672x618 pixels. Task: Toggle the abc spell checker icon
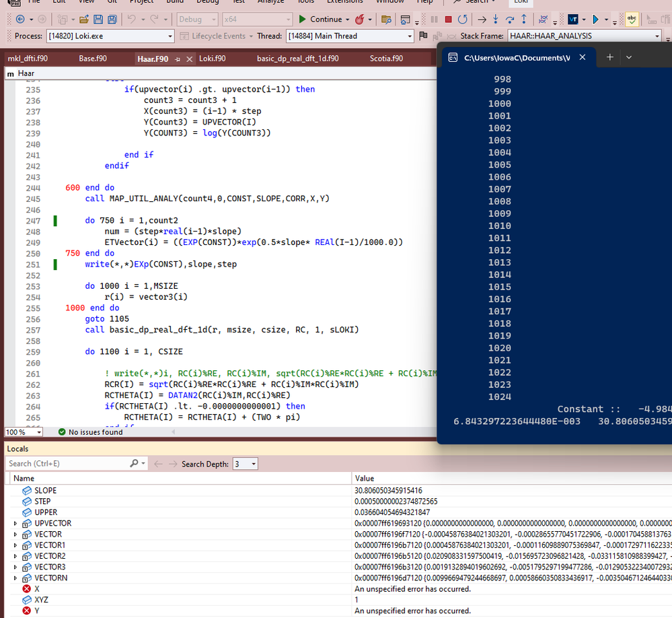point(632,20)
